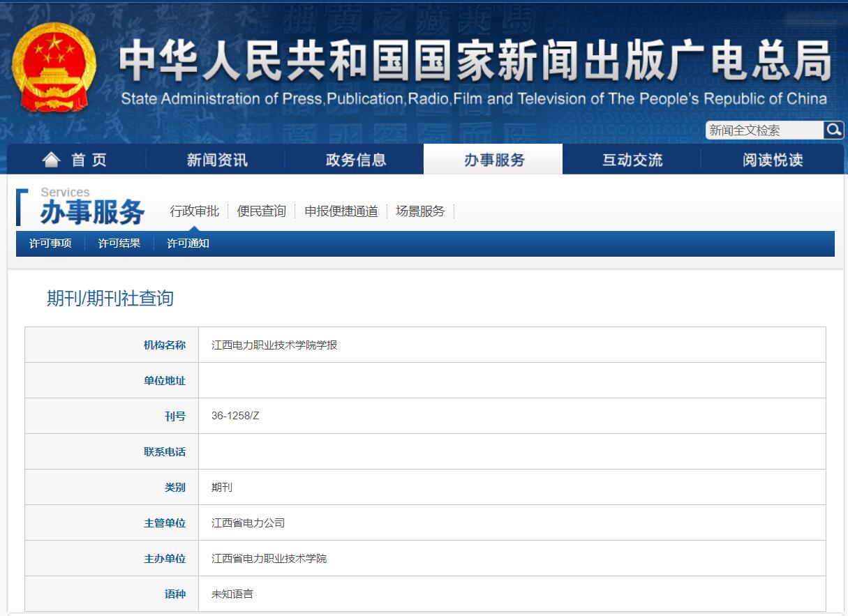
Task: Click the 机构名称 label cell
Action: coord(112,345)
